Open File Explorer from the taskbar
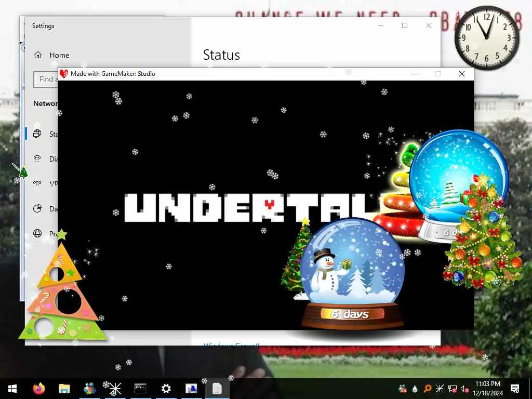 click(64, 389)
